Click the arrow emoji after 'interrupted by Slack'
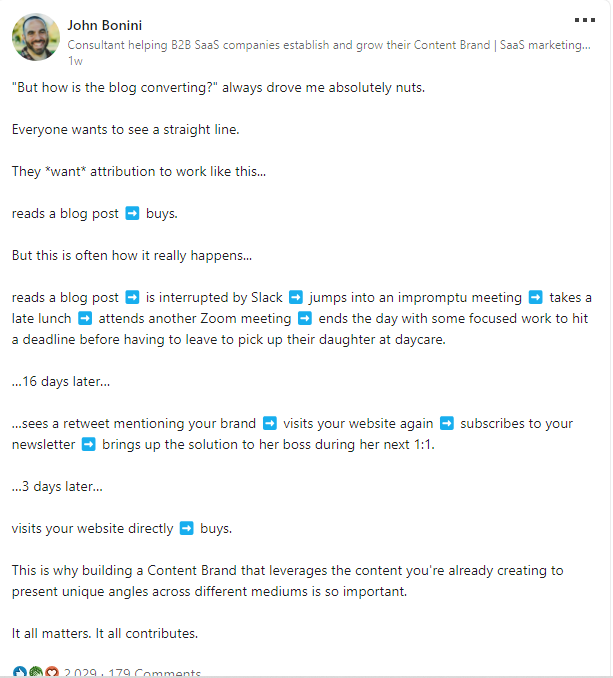This screenshot has width=613, height=678. coord(296,297)
